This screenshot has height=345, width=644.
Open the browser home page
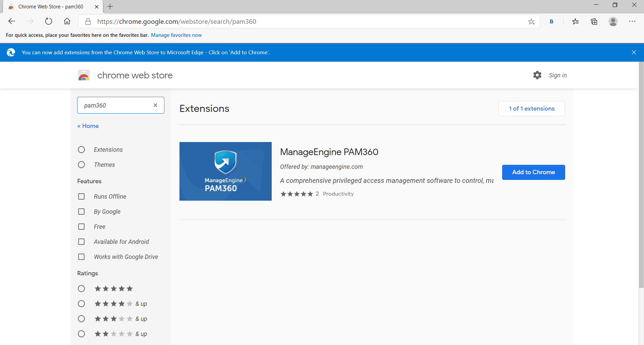pos(67,21)
